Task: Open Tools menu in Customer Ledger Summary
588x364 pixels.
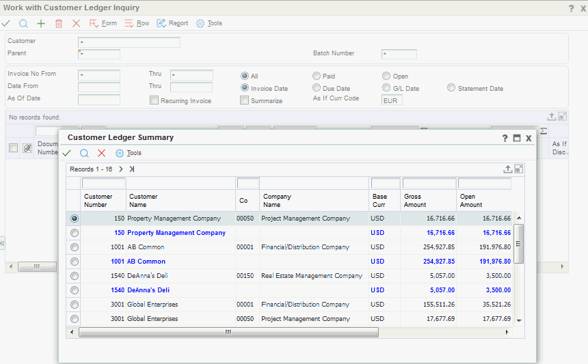Action: [129, 153]
